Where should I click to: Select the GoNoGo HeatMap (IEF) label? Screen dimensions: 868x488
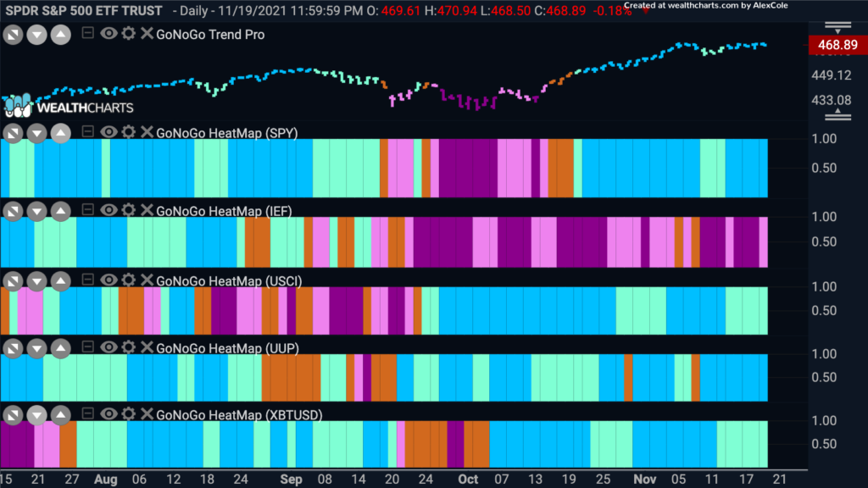224,211
